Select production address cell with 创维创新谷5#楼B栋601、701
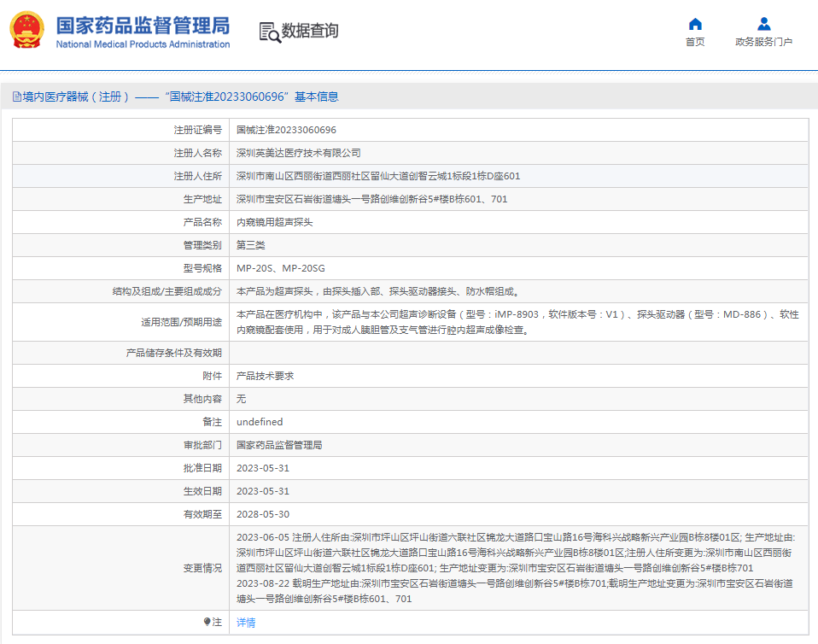The width and height of the screenshot is (818, 644). click(372, 199)
